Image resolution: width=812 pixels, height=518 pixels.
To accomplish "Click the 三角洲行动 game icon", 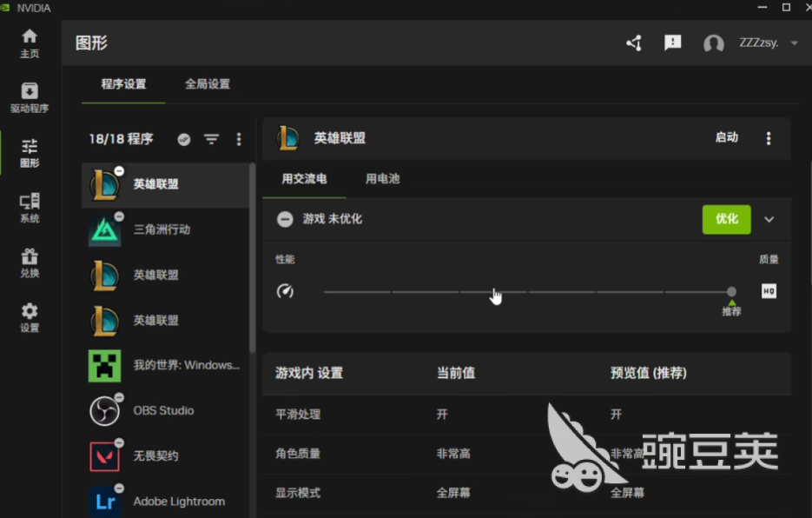I will tap(104, 230).
